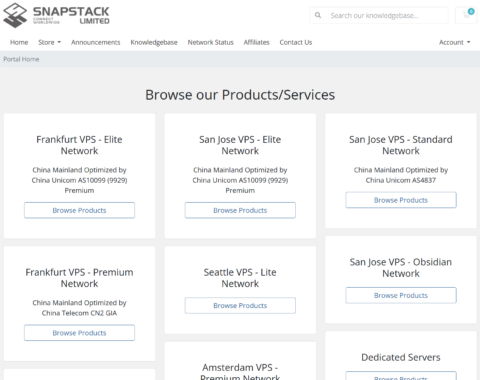Click the San Jose VPS - Obsidian Network title

401,268
